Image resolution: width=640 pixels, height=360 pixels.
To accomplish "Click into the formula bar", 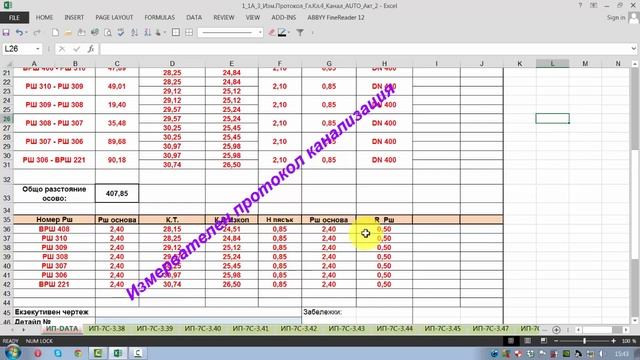I will (x=363, y=49).
